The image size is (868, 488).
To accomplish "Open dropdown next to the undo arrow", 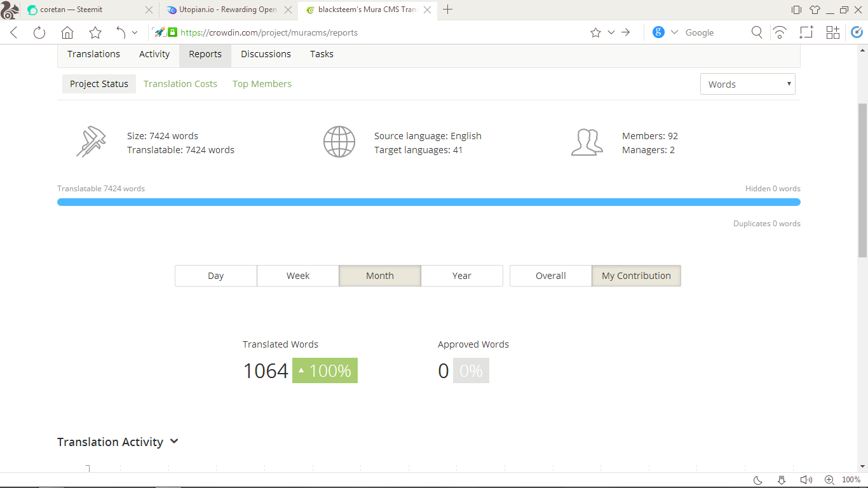I will 135,32.
